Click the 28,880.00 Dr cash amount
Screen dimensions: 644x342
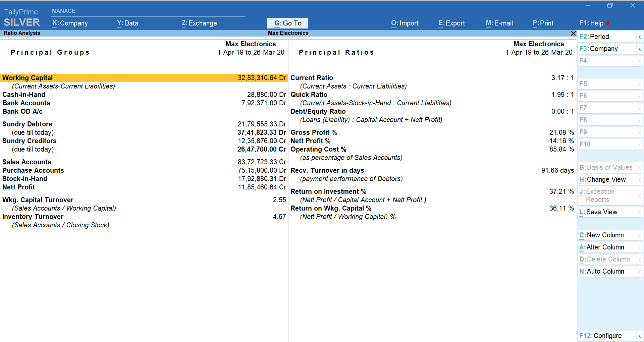tap(267, 95)
